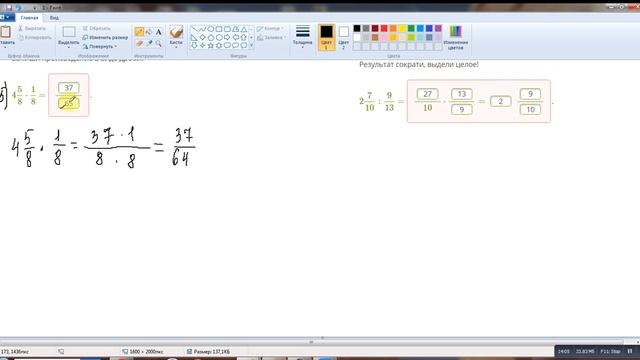Choose the Six-point star shape
The image size is (640, 360).
point(219,45)
